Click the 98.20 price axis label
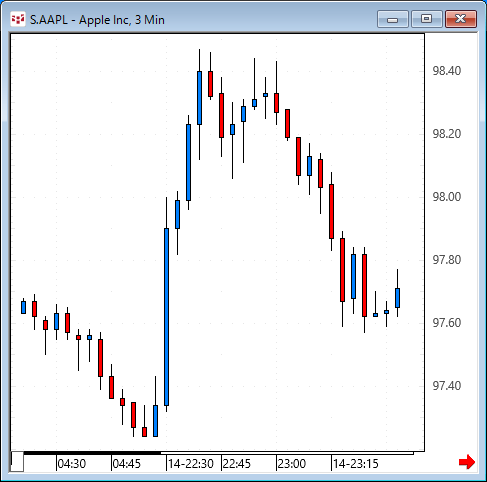Screen dimensions: 487x482 click(x=447, y=134)
